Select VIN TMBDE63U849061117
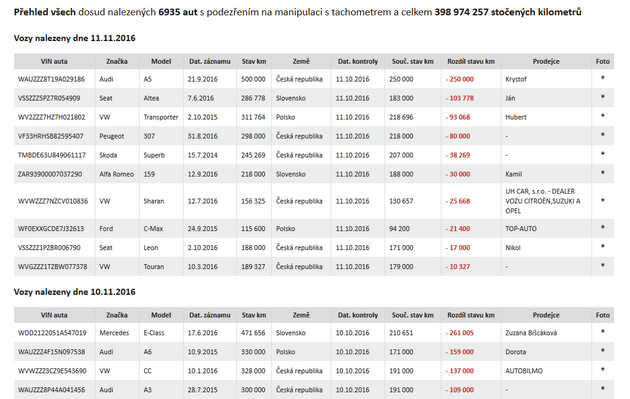 (x=52, y=155)
